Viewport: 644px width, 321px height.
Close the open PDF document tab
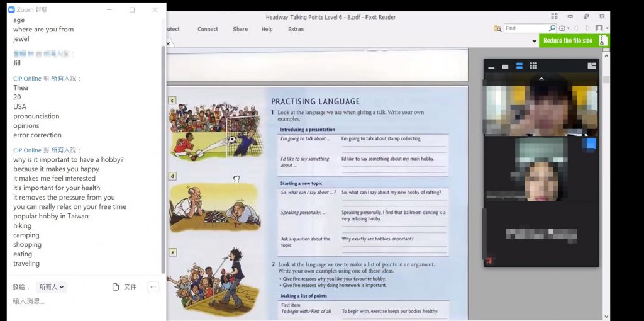tap(168, 43)
